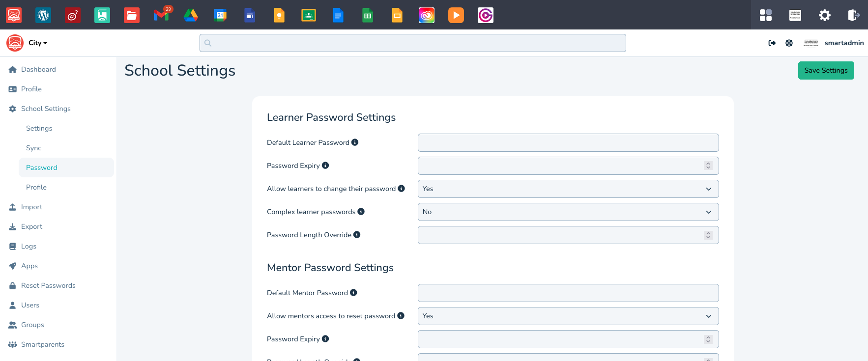Click the smartadmin username link

click(844, 43)
